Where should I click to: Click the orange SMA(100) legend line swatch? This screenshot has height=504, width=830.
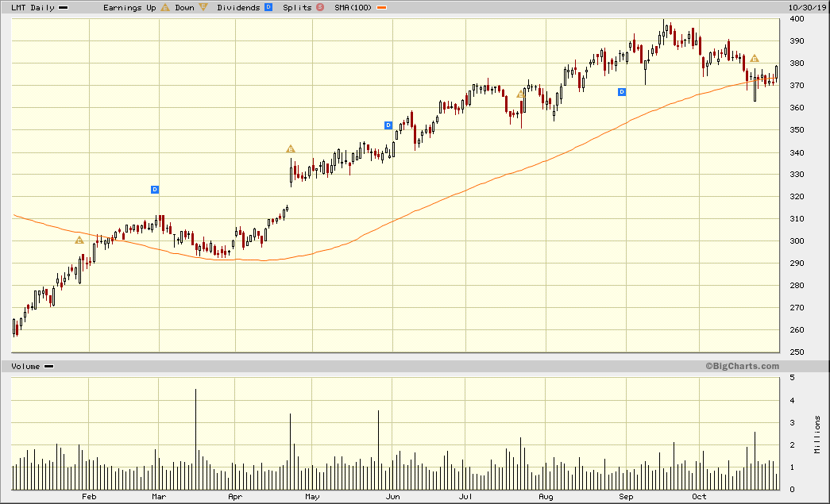coord(382,7)
